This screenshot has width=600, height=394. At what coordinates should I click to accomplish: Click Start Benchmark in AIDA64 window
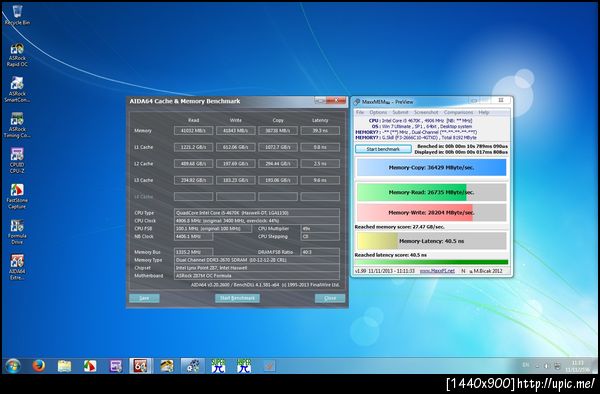coord(237,298)
